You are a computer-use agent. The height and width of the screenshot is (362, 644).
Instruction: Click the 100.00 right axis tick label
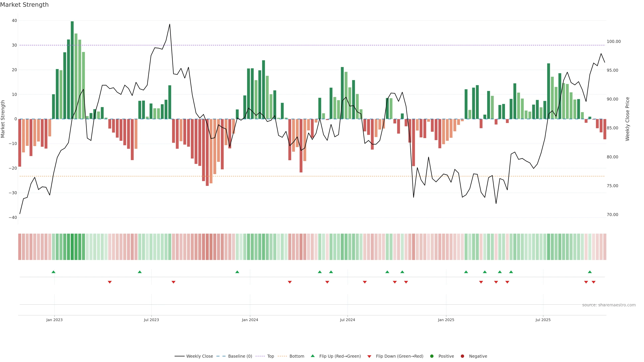tap(613, 41)
